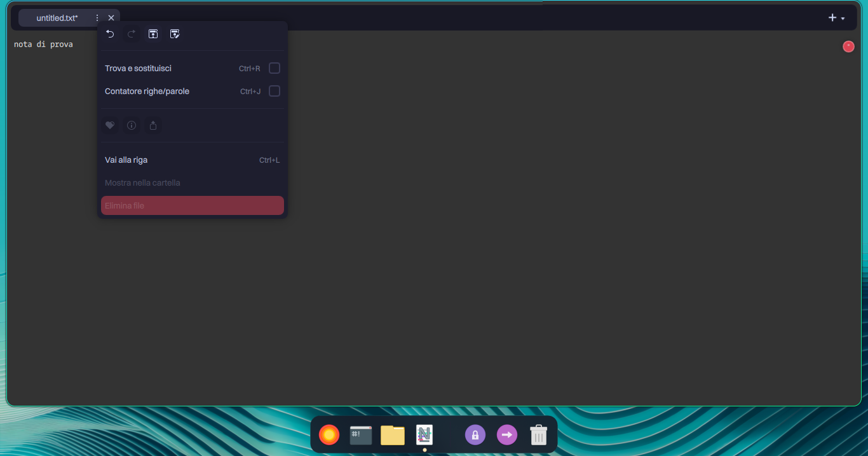Open the terminal icon in the dock
868x456 pixels.
[x=361, y=435]
